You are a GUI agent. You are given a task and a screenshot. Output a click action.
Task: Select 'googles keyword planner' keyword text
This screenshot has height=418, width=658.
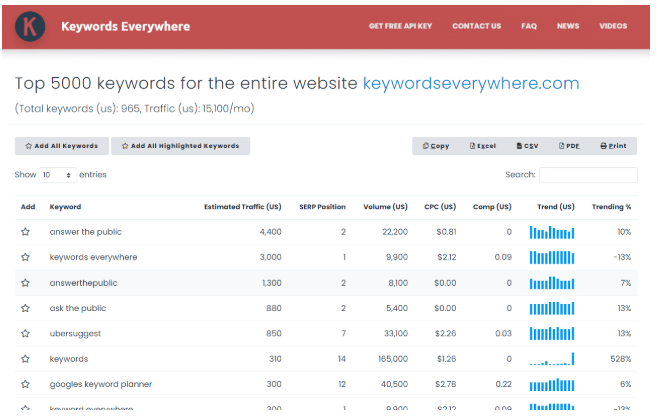pos(101,384)
